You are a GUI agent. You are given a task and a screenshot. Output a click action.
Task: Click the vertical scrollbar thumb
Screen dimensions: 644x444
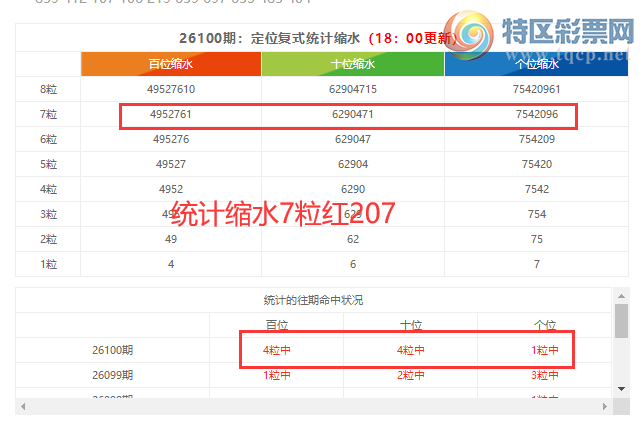621,322
